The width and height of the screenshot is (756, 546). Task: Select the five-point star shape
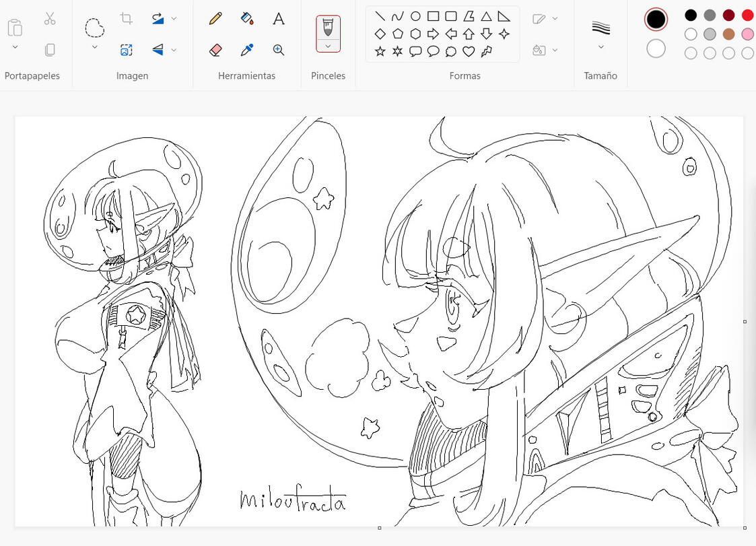[x=380, y=51]
